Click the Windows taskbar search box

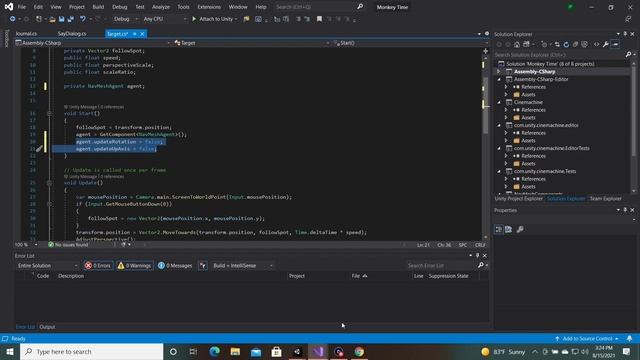click(91, 351)
